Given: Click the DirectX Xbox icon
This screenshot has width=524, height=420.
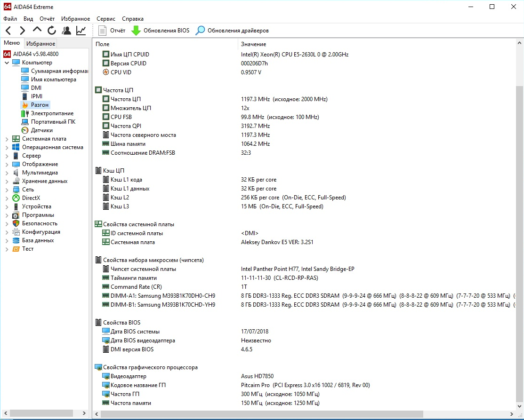Looking at the screenshot, I should coord(16,198).
